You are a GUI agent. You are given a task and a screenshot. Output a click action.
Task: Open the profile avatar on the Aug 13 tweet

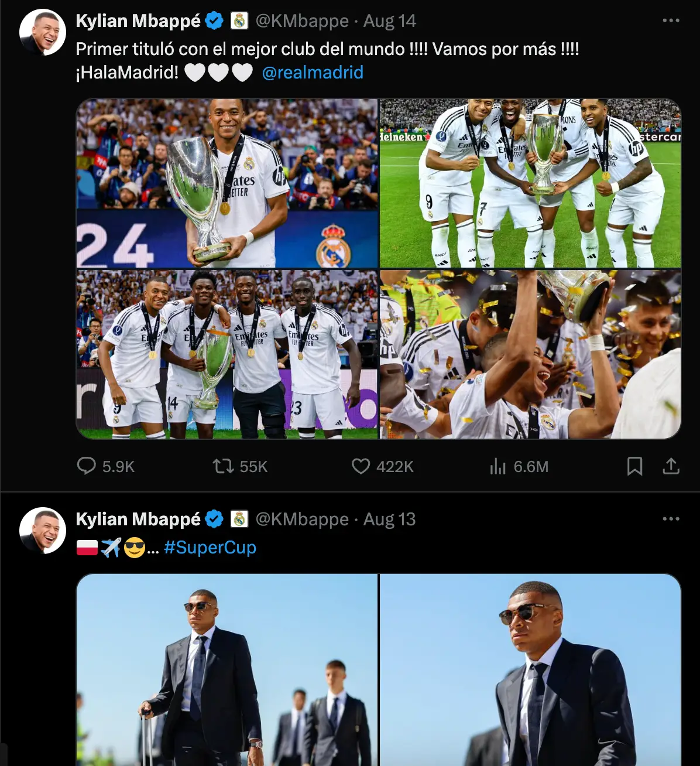tap(43, 531)
